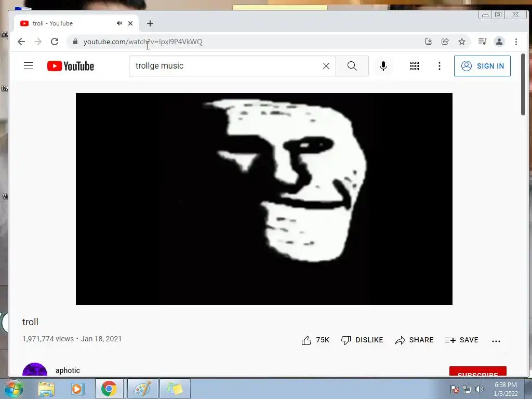Click the browser forward arrow
Screen dimensions: 532x399
point(38,42)
